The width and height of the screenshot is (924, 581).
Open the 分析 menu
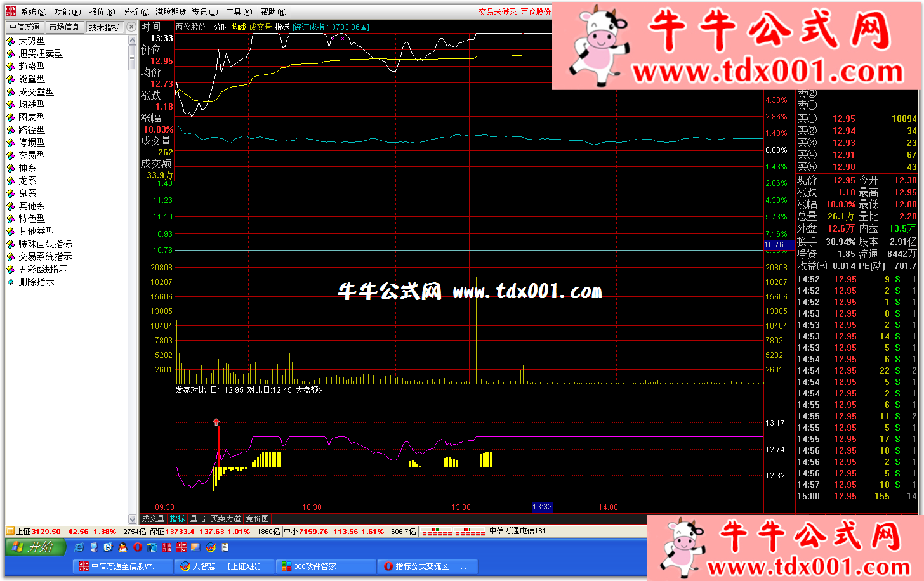click(136, 12)
